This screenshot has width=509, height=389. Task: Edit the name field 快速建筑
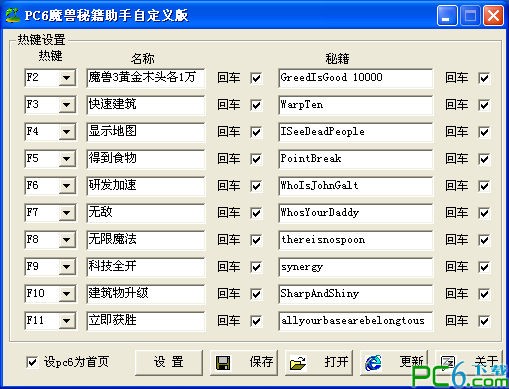pos(146,105)
